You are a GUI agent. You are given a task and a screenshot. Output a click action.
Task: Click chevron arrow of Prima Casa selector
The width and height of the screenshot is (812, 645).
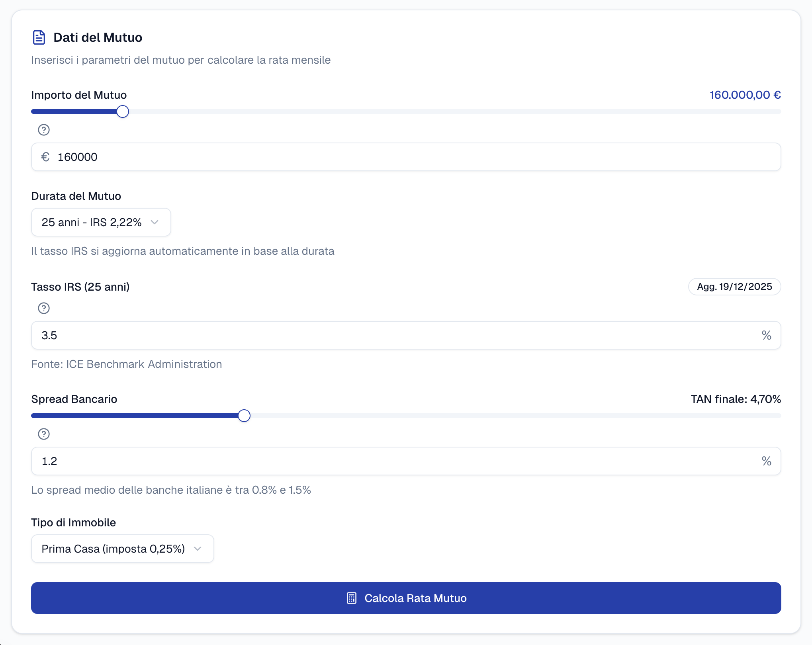point(198,549)
